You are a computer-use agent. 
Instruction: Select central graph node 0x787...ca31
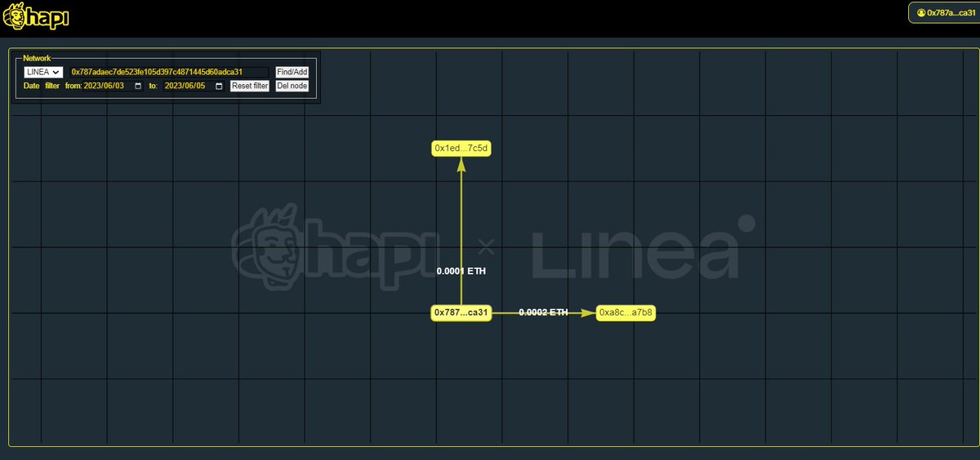click(x=461, y=313)
